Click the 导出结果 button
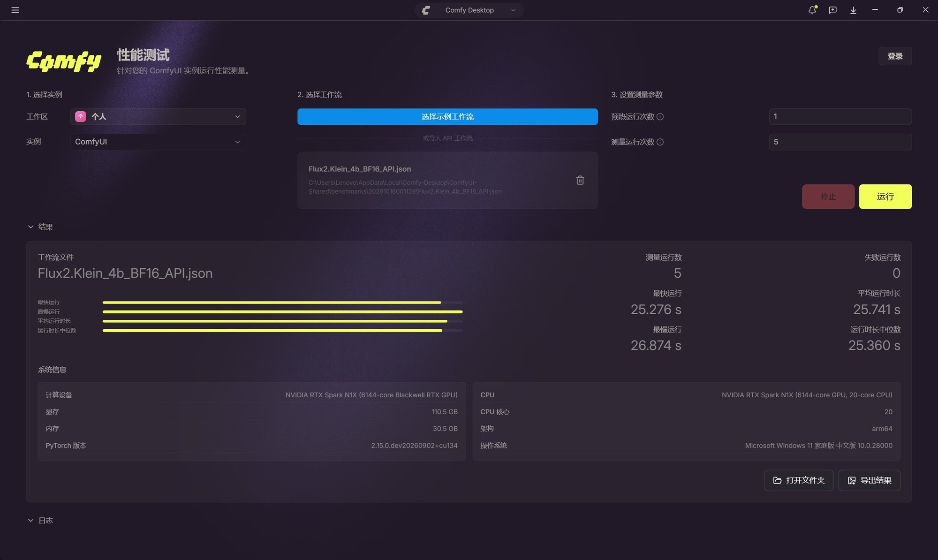The image size is (938, 560). click(x=869, y=480)
